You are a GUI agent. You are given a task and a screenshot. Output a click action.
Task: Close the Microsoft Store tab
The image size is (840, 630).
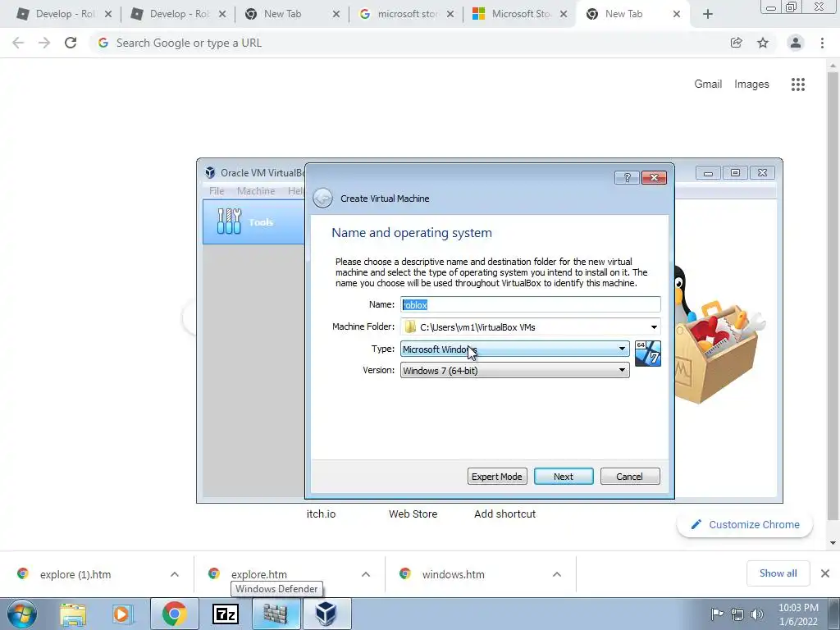[x=564, y=15]
